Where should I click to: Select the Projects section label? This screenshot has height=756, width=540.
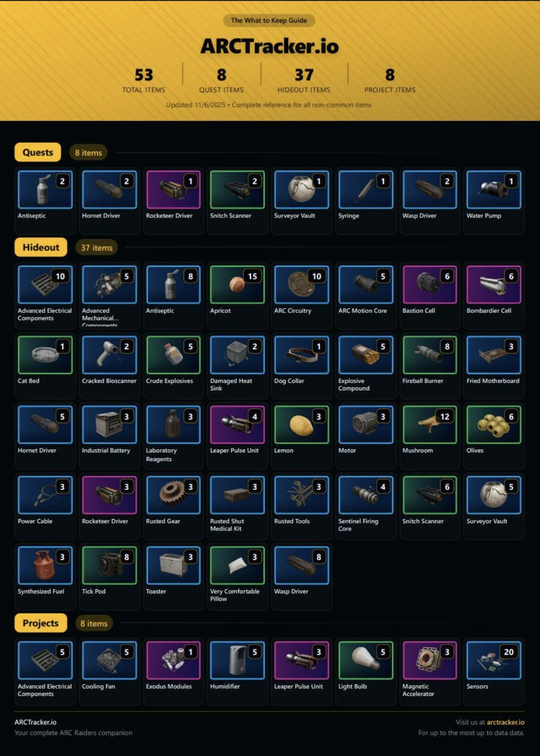coord(40,623)
